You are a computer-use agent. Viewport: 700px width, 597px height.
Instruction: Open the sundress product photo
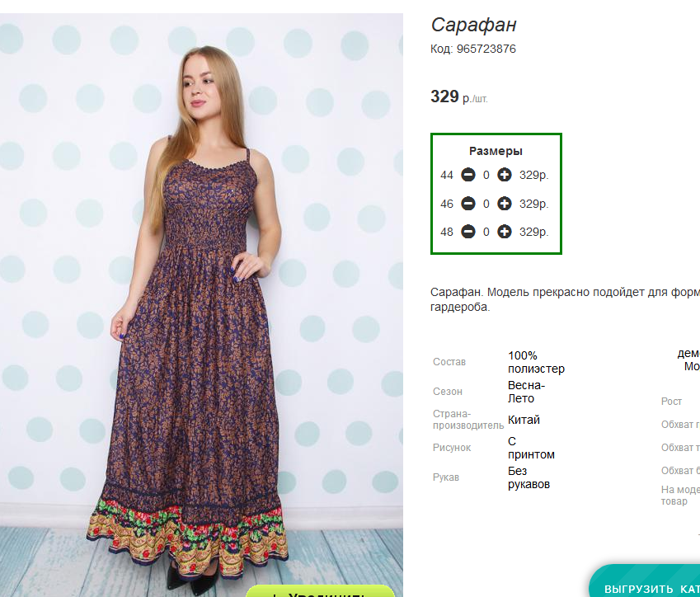[x=201, y=305]
